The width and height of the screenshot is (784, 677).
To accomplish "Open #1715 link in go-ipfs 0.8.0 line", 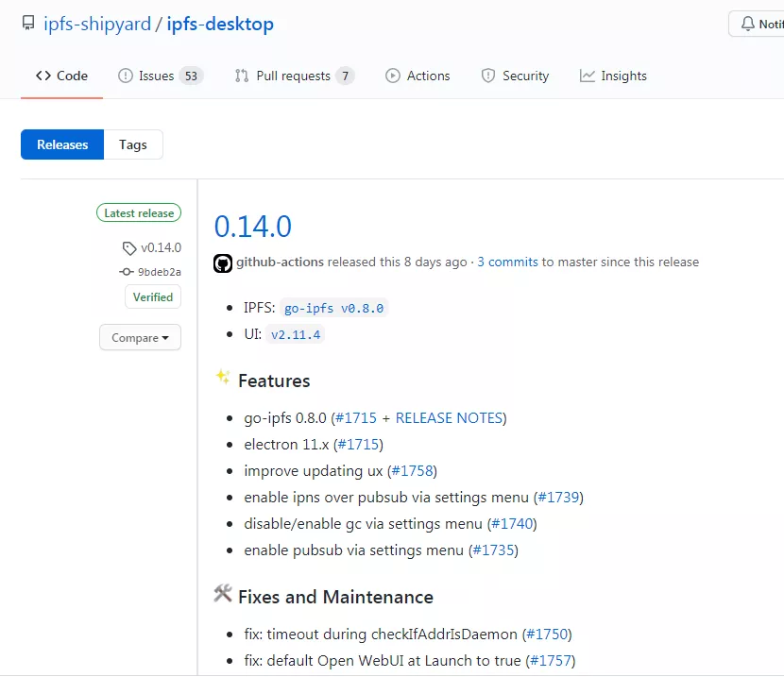I will click(355, 417).
